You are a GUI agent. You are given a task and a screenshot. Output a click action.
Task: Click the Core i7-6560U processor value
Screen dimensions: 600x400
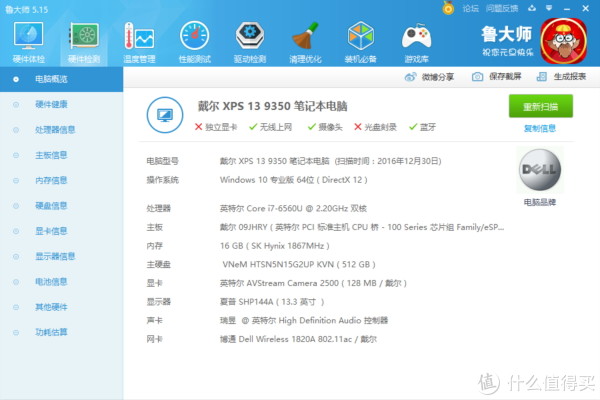[x=293, y=209]
